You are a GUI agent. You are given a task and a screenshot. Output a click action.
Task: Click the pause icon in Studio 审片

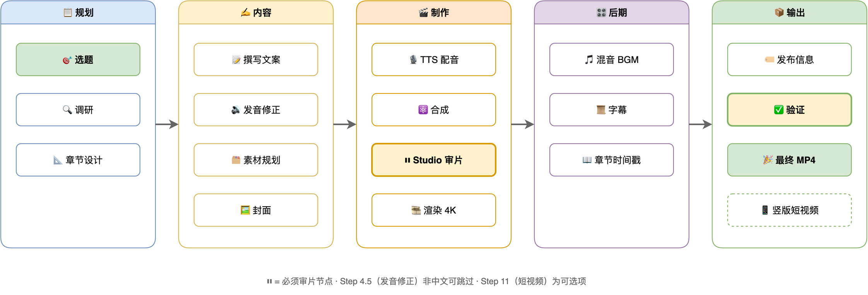pyautogui.click(x=407, y=160)
